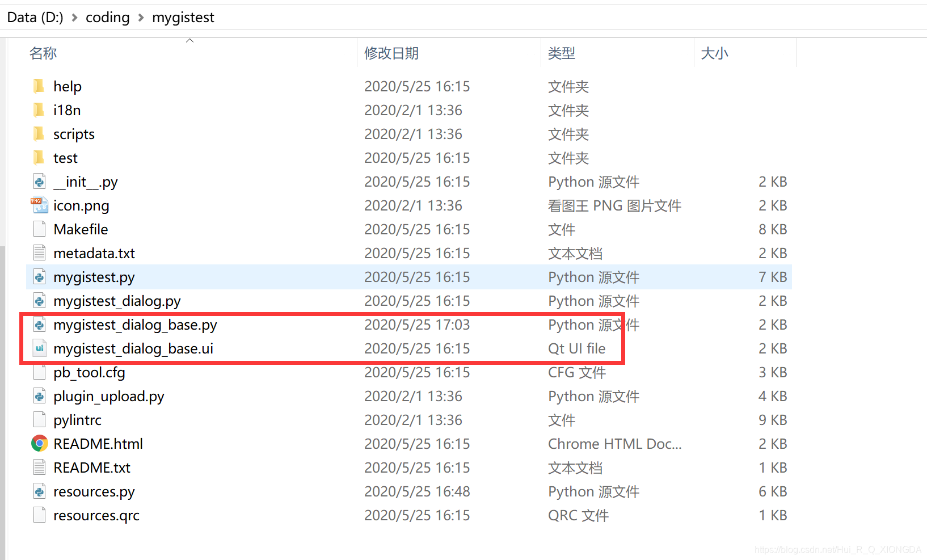Select the help folder name
This screenshot has height=560, width=927.
coord(68,86)
